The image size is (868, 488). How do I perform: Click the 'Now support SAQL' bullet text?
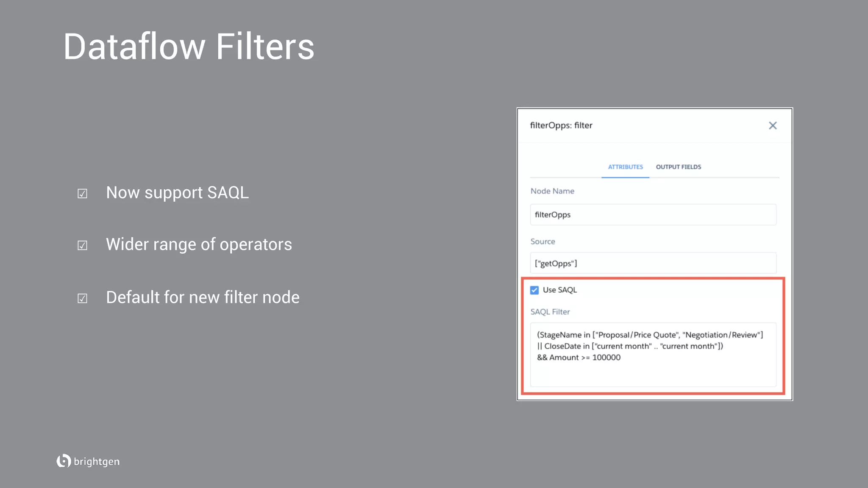point(177,193)
